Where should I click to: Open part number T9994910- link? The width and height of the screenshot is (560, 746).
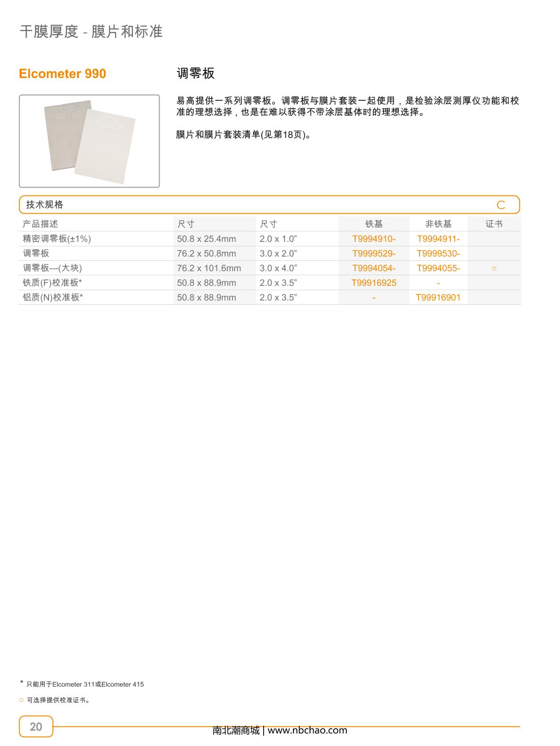tap(373, 239)
